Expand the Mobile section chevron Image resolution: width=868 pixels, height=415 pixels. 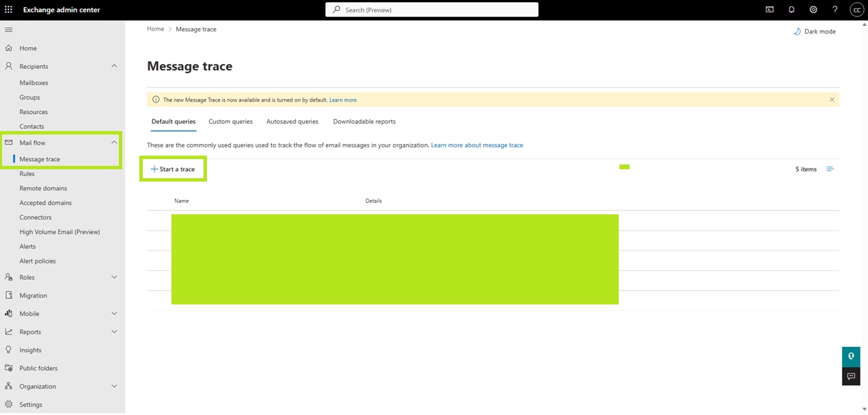pyautogui.click(x=114, y=313)
